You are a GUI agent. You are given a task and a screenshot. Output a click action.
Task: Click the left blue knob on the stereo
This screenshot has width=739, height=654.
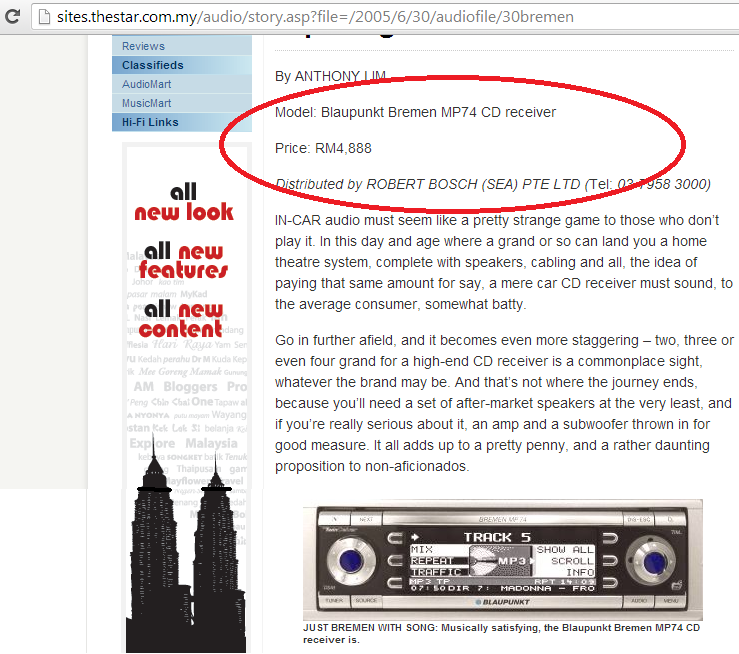tap(350, 559)
